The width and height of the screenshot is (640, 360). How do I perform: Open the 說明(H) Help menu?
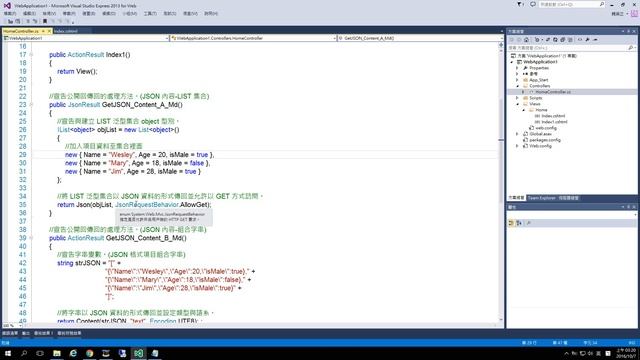(211, 13)
